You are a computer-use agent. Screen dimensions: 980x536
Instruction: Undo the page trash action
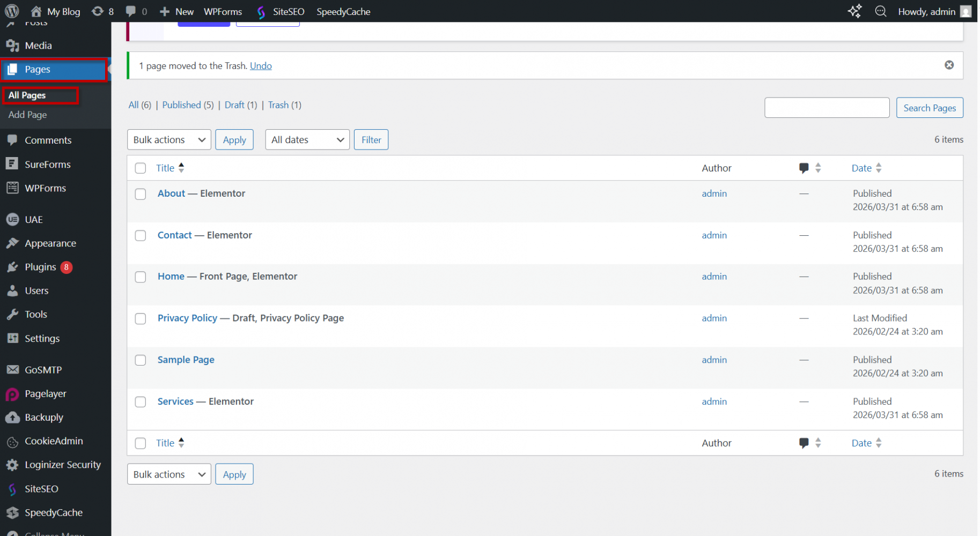click(x=261, y=66)
